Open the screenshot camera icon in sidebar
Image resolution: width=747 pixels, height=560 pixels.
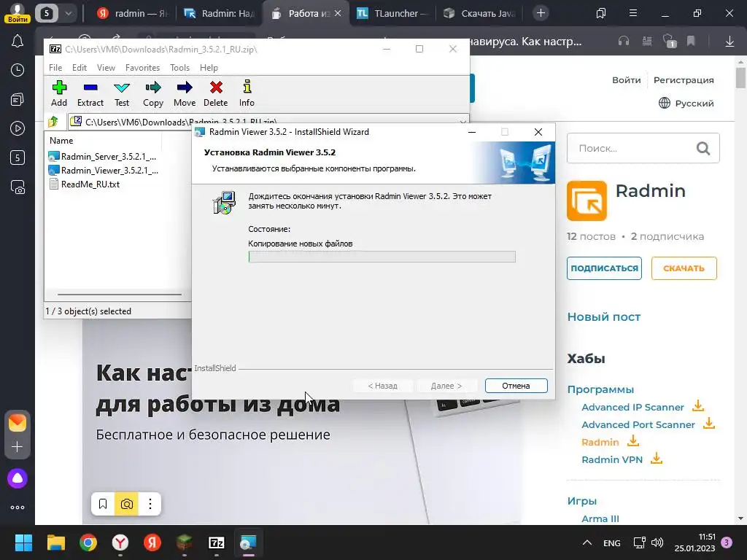(18, 187)
